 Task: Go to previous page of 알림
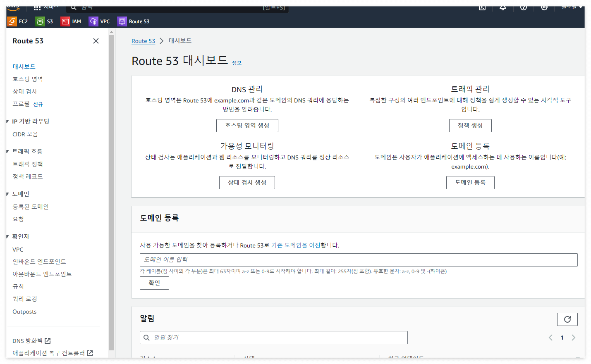(x=550, y=338)
